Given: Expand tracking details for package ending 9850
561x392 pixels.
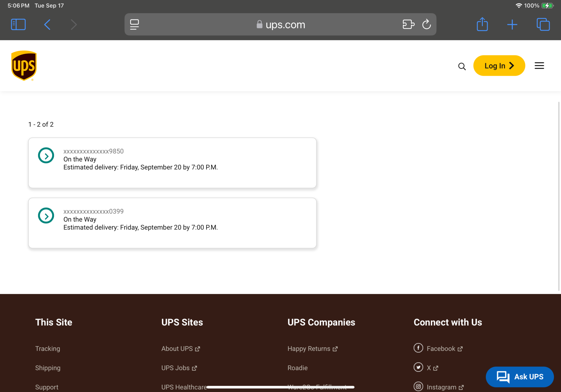Looking at the screenshot, I should pyautogui.click(x=46, y=155).
